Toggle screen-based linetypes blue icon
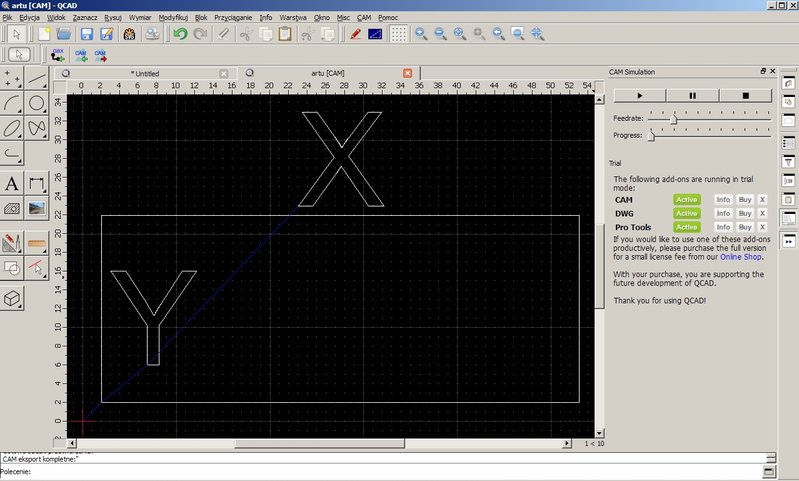The width and height of the screenshot is (799, 481). click(375, 34)
